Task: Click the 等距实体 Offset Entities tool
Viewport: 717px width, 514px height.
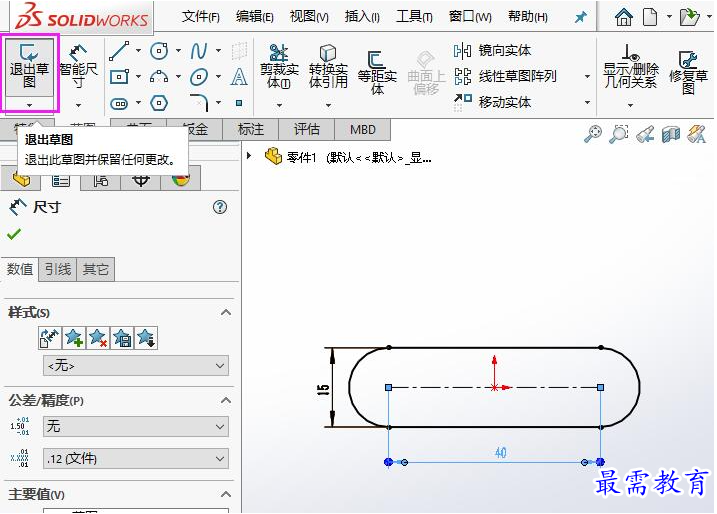Action: coord(377,72)
